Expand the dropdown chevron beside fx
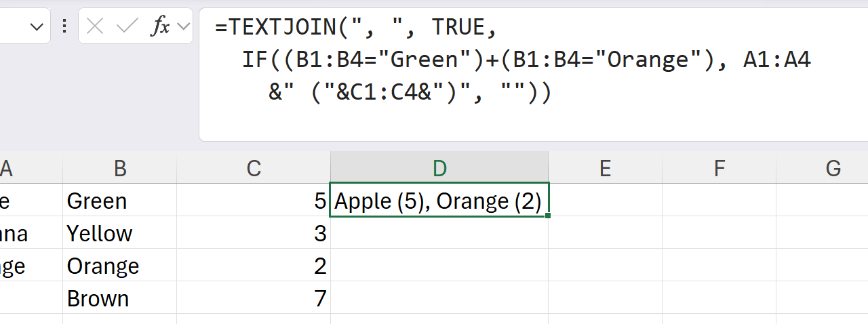The image size is (868, 324). pos(183,26)
